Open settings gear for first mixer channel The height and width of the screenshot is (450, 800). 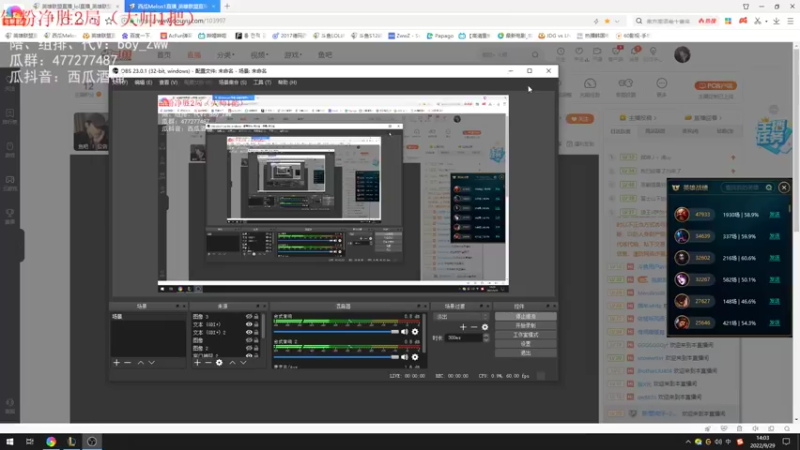tap(415, 332)
